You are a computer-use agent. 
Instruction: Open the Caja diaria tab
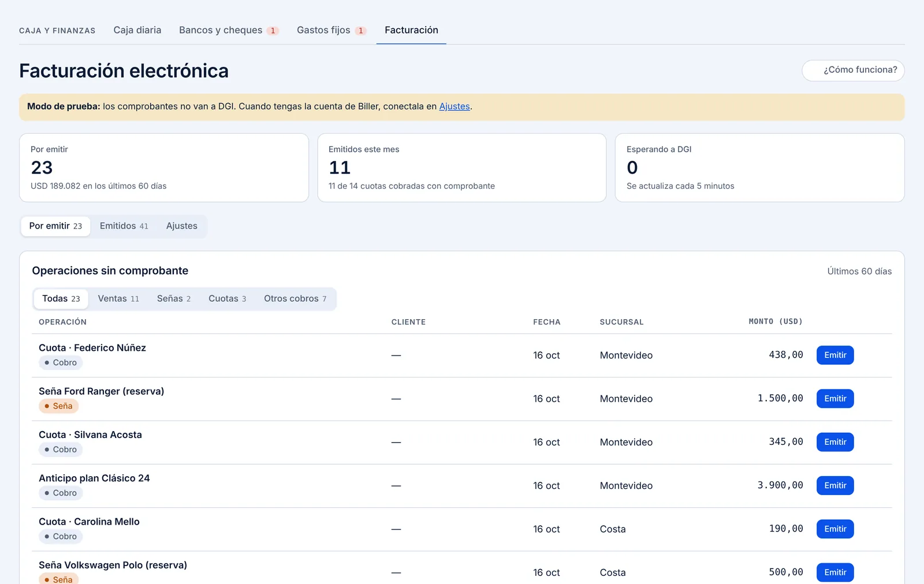137,30
